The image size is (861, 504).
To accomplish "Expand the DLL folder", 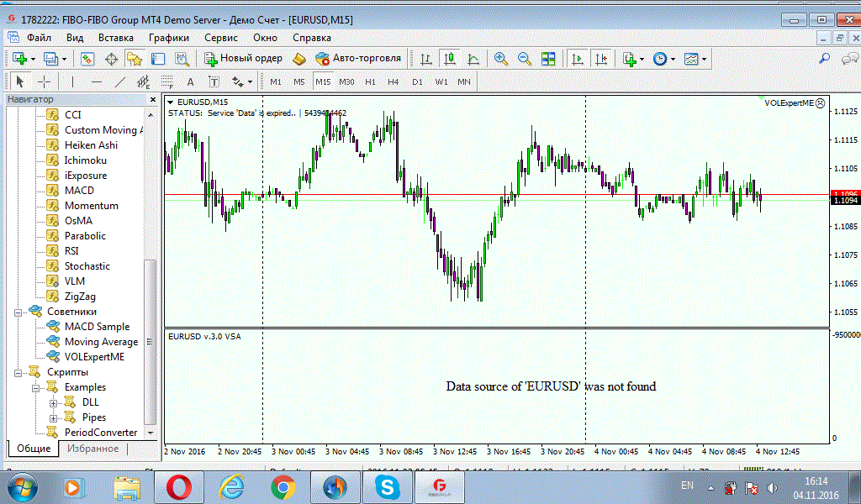I will point(53,403).
